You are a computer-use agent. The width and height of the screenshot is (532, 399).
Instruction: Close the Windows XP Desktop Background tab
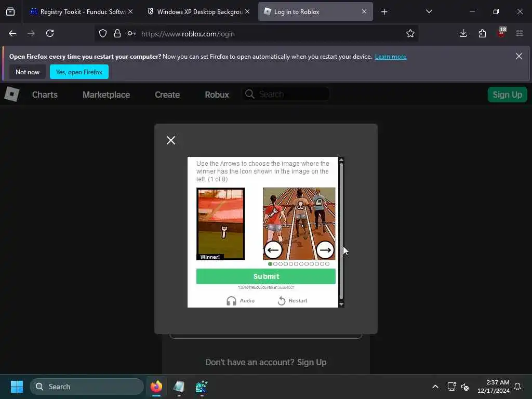247,11
